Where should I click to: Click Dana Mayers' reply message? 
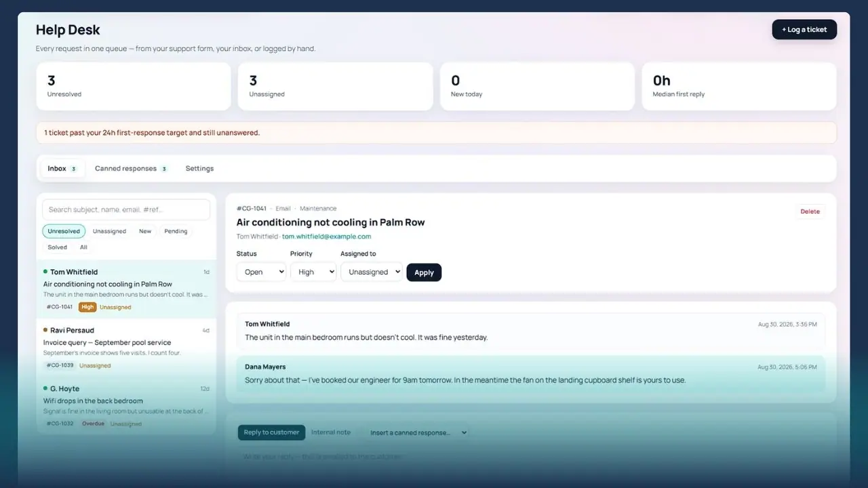tap(531, 373)
